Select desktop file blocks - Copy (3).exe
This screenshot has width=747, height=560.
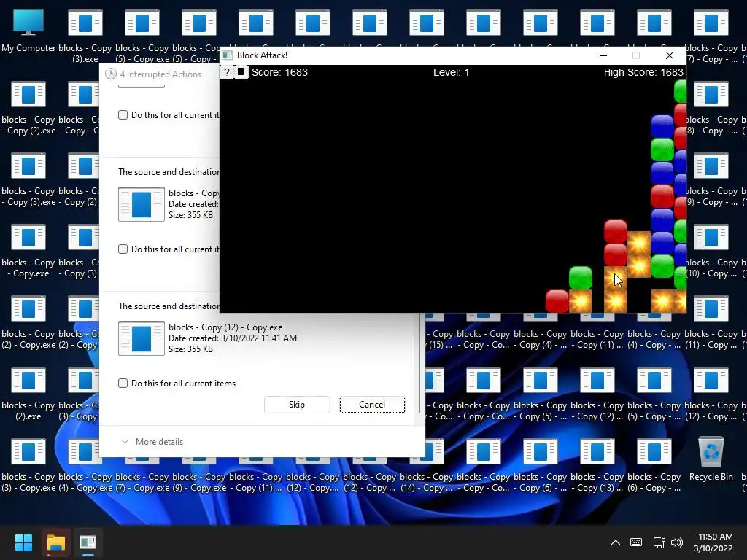click(x=85, y=36)
